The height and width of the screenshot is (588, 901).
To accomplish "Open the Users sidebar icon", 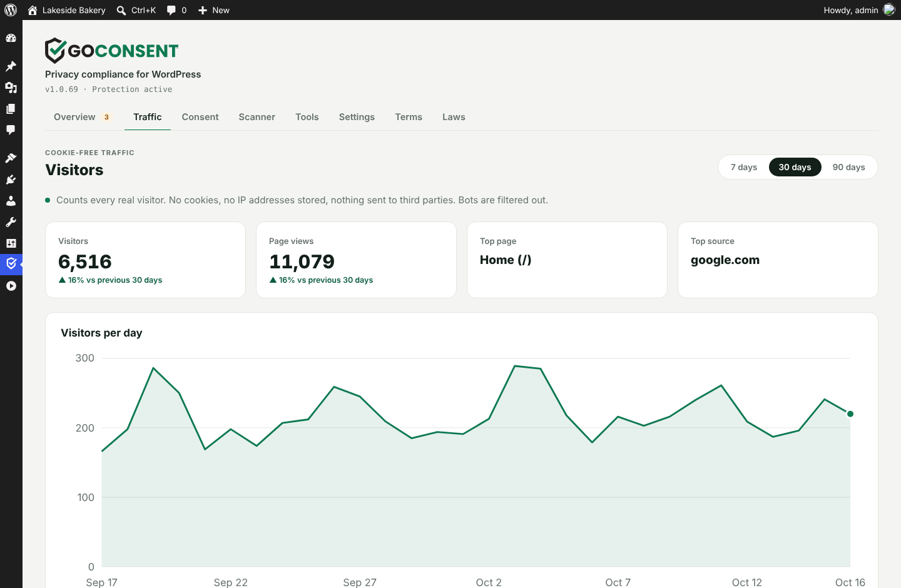I will coord(11,201).
